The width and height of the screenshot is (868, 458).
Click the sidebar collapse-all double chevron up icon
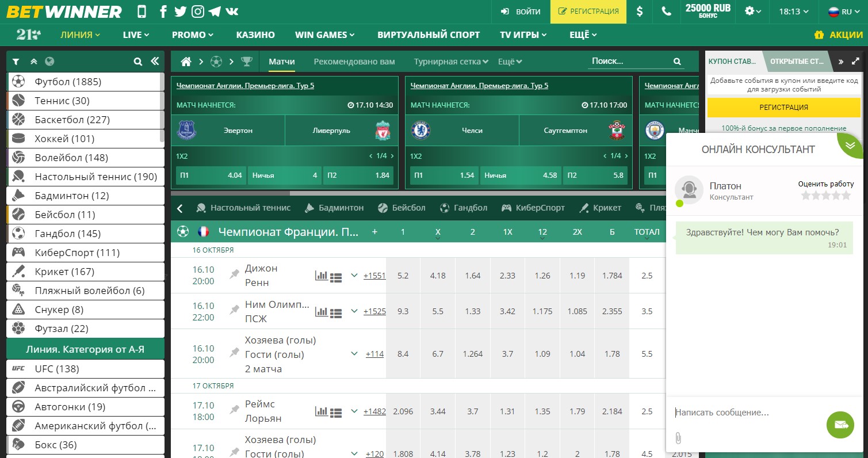click(x=33, y=62)
